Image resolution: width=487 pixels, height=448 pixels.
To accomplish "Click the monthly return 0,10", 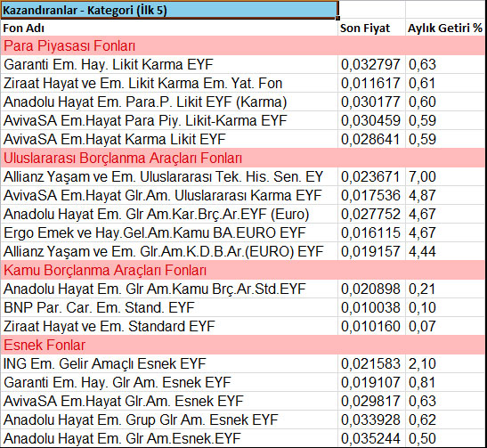I will [x=445, y=307].
